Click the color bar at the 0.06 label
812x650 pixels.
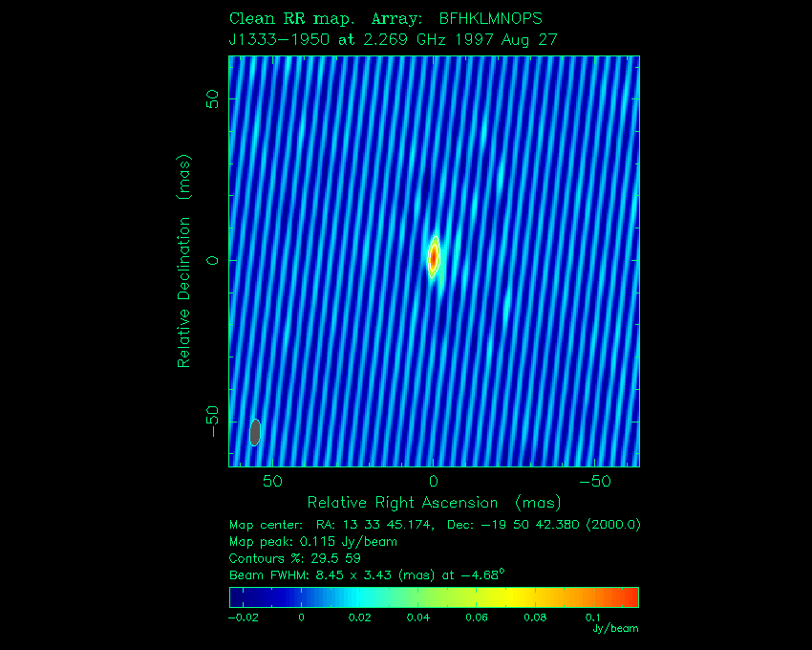pyautogui.click(x=477, y=597)
